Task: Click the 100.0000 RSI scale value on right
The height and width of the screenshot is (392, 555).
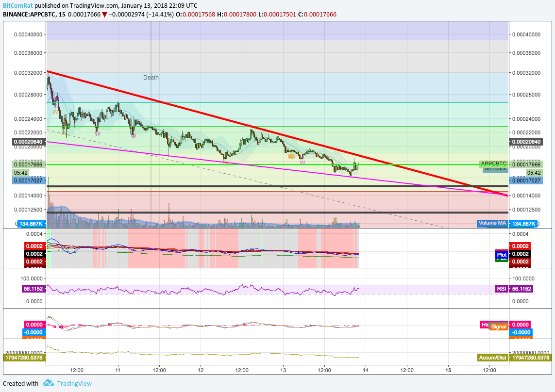Action: pos(523,278)
